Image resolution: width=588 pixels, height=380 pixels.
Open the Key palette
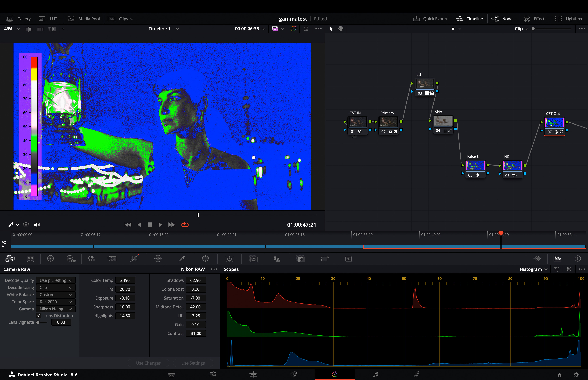coord(301,259)
